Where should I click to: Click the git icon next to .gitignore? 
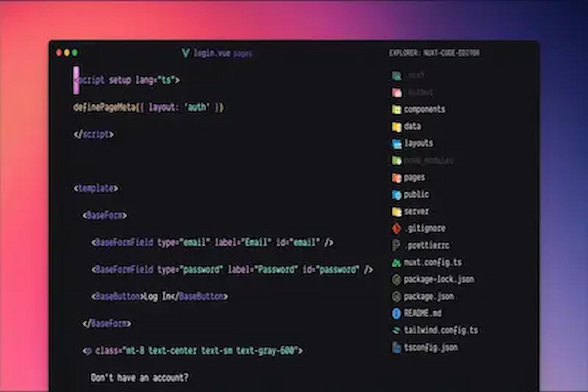pos(396,228)
